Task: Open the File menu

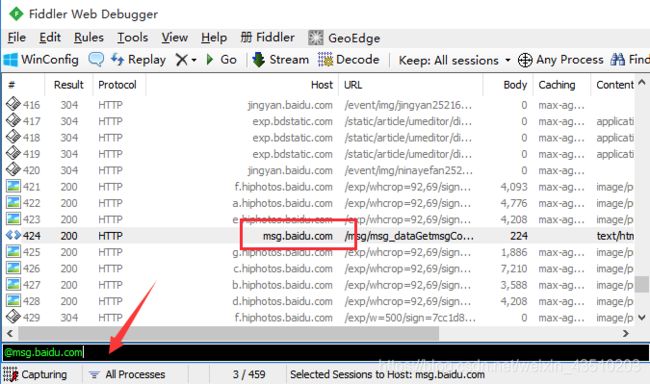Action: [x=17, y=38]
